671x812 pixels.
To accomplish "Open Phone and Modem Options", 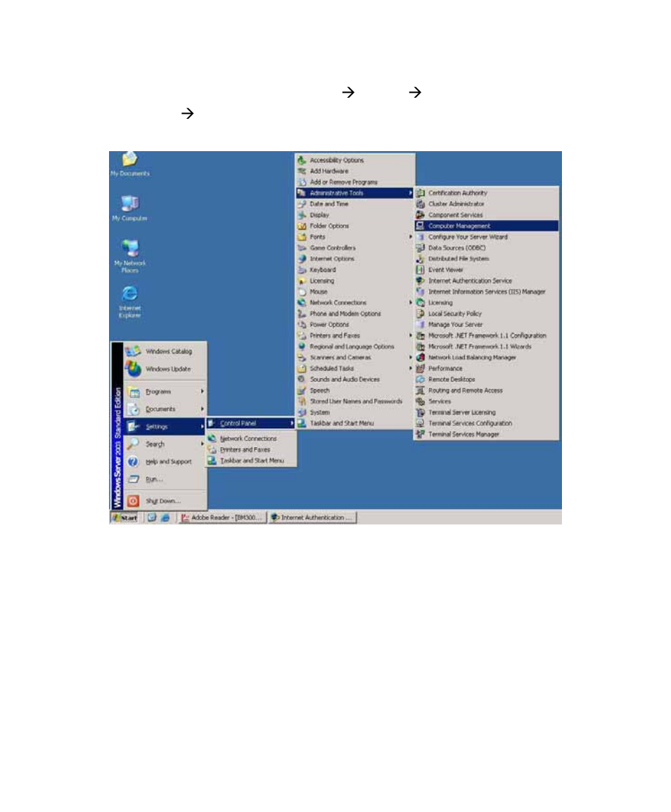I will [355, 314].
